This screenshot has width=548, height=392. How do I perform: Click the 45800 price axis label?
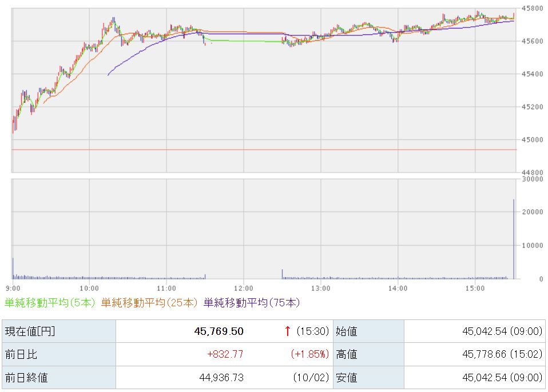(531, 9)
